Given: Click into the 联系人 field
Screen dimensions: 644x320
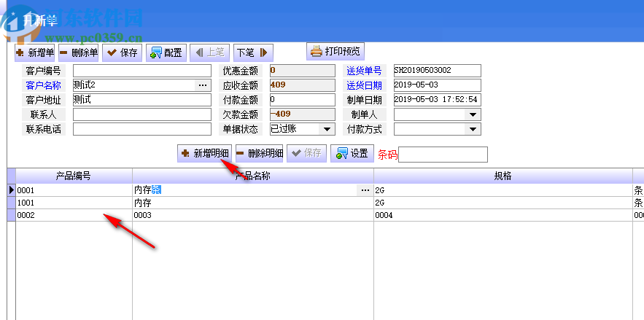Looking at the screenshot, I should pyautogui.click(x=142, y=114).
